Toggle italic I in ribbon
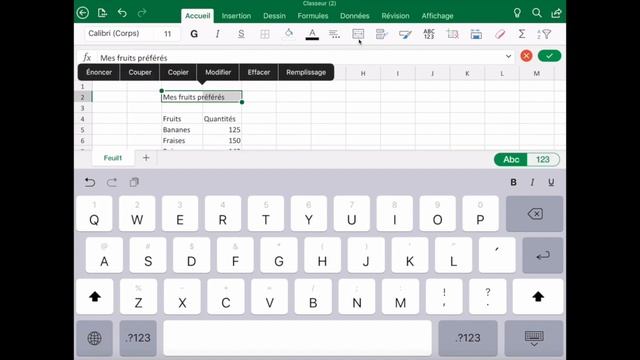The width and height of the screenshot is (640, 360). click(x=218, y=34)
